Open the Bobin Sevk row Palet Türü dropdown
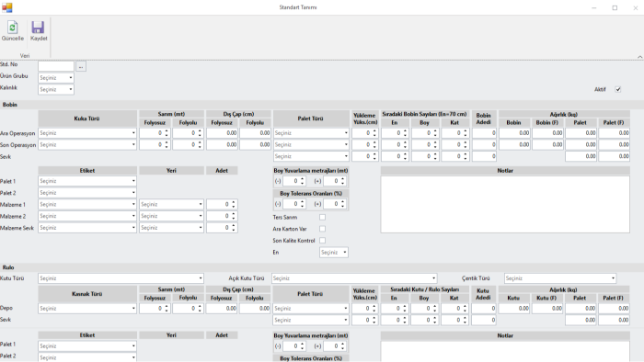Image resolution: width=644 pixels, height=362 pixels. click(x=311, y=156)
